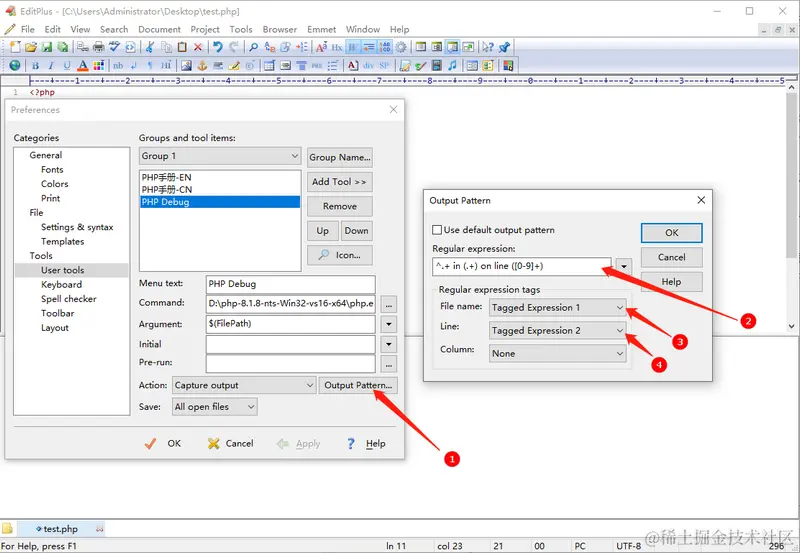Click the blue pushpin icon
The height and width of the screenshot is (553, 800).
tap(504, 47)
